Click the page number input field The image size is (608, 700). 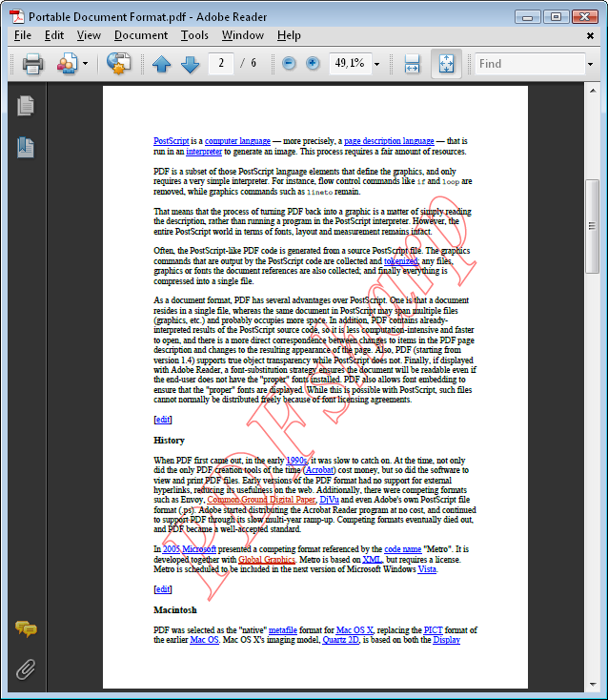coord(222,64)
